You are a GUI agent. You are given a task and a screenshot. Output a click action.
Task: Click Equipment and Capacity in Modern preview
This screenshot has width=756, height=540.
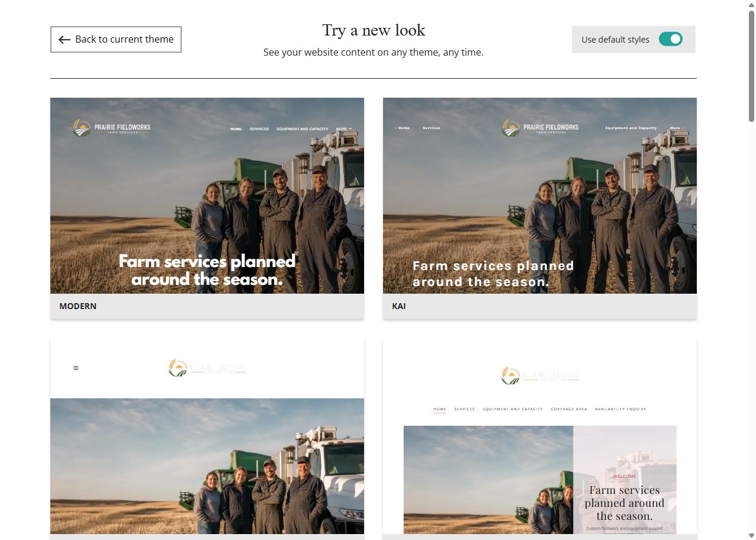[x=303, y=128]
